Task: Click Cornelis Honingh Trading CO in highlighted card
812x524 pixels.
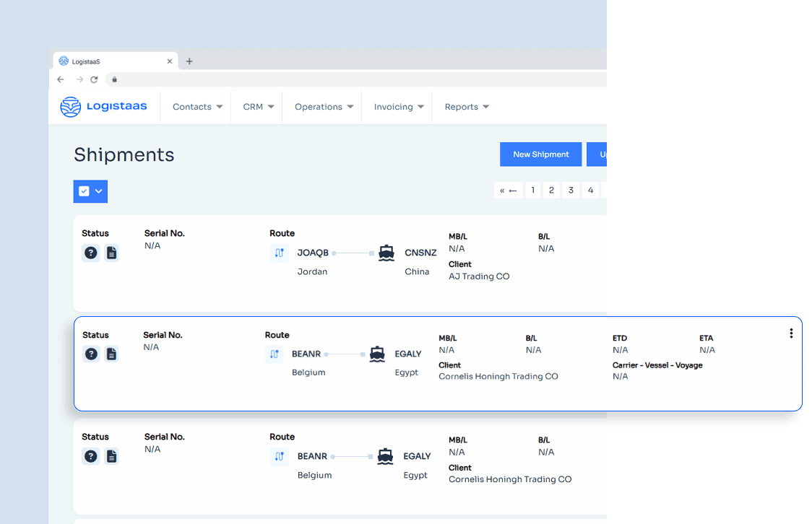Action: click(x=498, y=377)
